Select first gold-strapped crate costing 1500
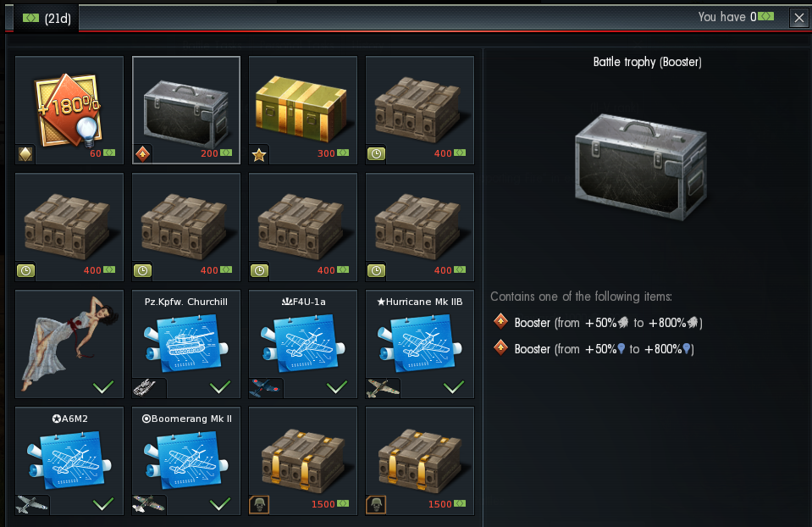This screenshot has height=527, width=812. coord(303,461)
